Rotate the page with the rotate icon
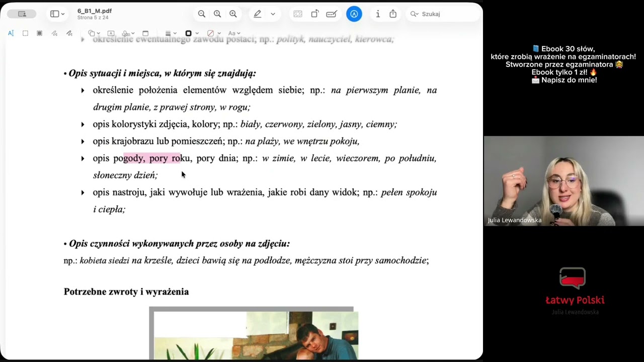Viewport: 644px width, 362px height. point(315,14)
